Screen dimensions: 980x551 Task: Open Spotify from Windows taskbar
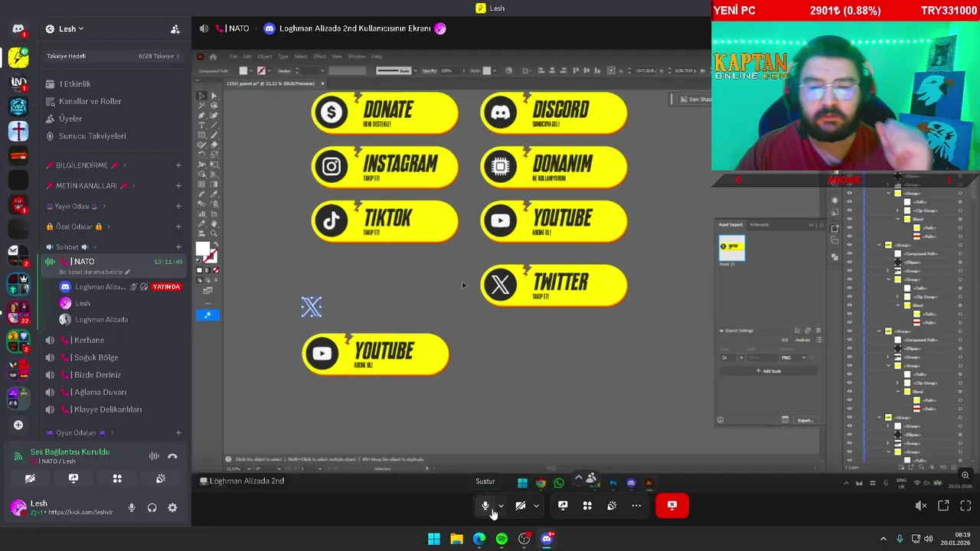pyautogui.click(x=501, y=539)
